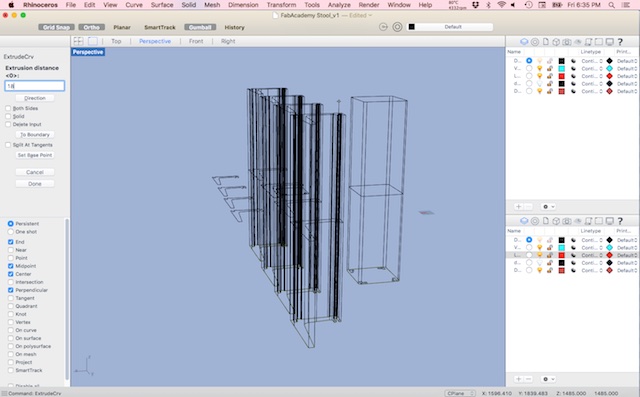
Task: Select the document page icon in upper panel
Action: click(545, 42)
